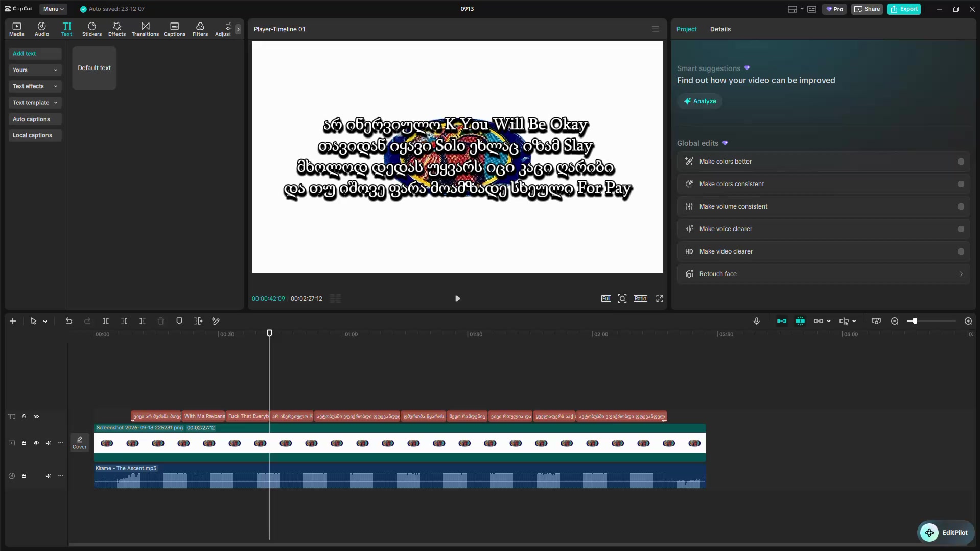980x551 pixels.
Task: Click the Split clip tool in timeline toolbar
Action: pyautogui.click(x=106, y=321)
